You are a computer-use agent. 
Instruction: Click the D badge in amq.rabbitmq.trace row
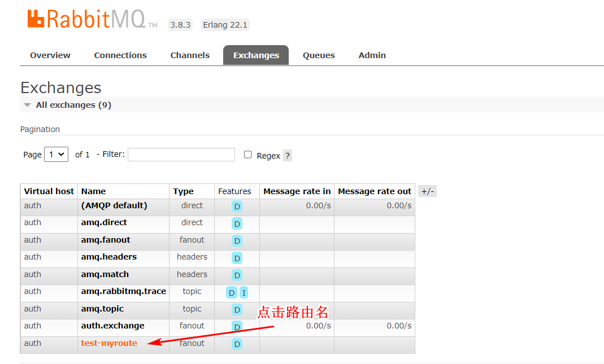tap(232, 293)
